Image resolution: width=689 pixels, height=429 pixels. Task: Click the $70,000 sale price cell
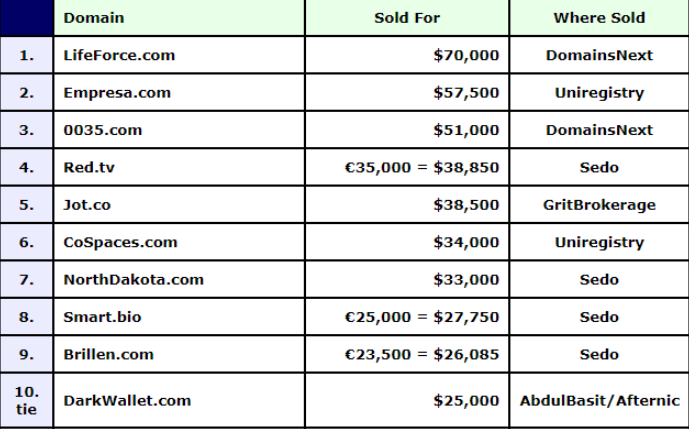[x=407, y=55]
